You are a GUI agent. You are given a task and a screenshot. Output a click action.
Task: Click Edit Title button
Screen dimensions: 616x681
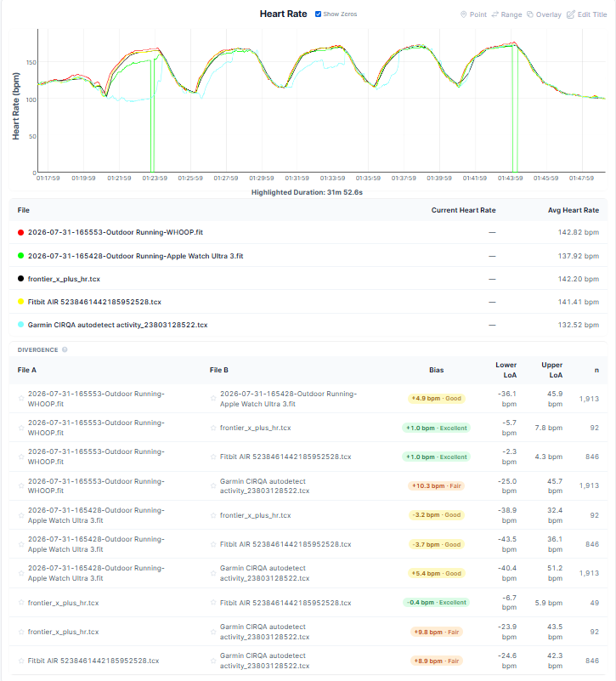[x=587, y=14]
